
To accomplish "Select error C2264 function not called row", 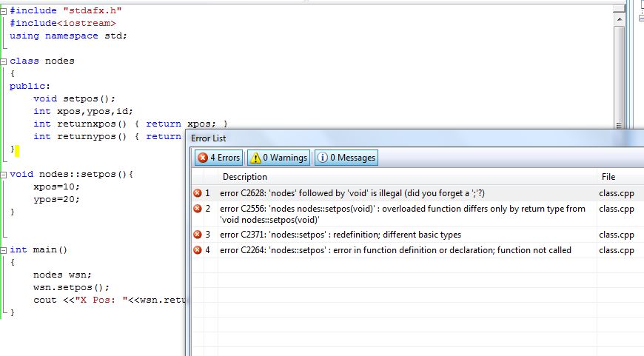I will tap(417, 250).
